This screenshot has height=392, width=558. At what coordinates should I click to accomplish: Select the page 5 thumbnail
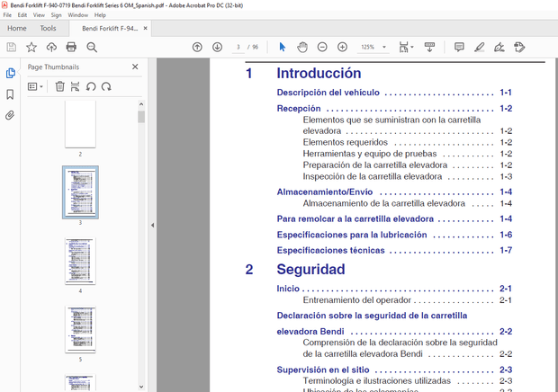tap(80, 329)
